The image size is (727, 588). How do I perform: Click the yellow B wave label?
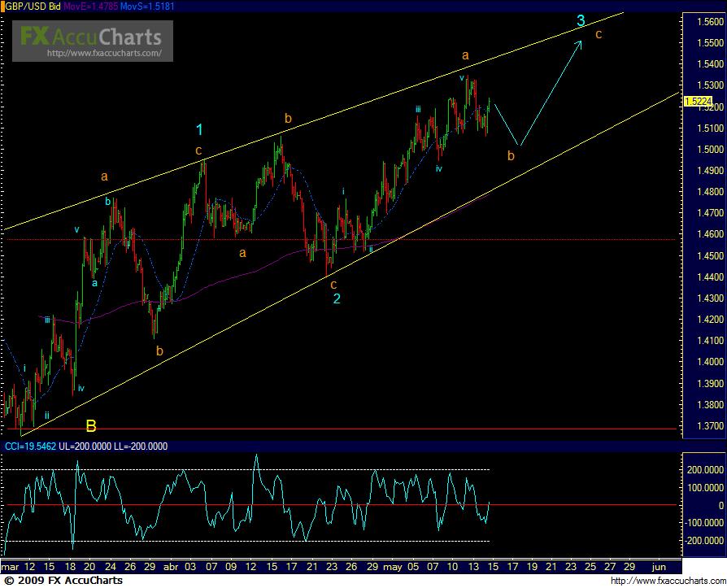[92, 425]
